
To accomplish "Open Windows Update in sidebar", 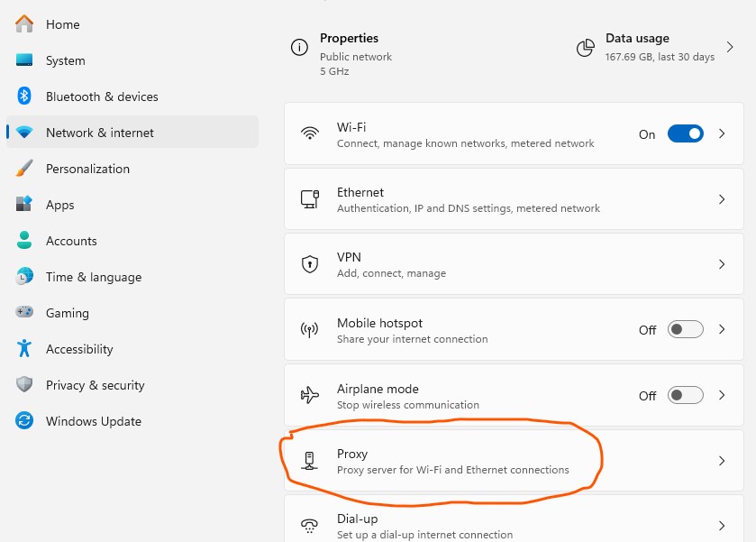I will pos(94,421).
